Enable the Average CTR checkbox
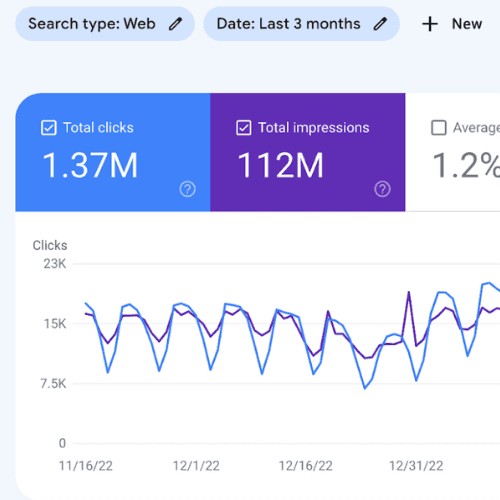500x500 pixels. pos(439,128)
